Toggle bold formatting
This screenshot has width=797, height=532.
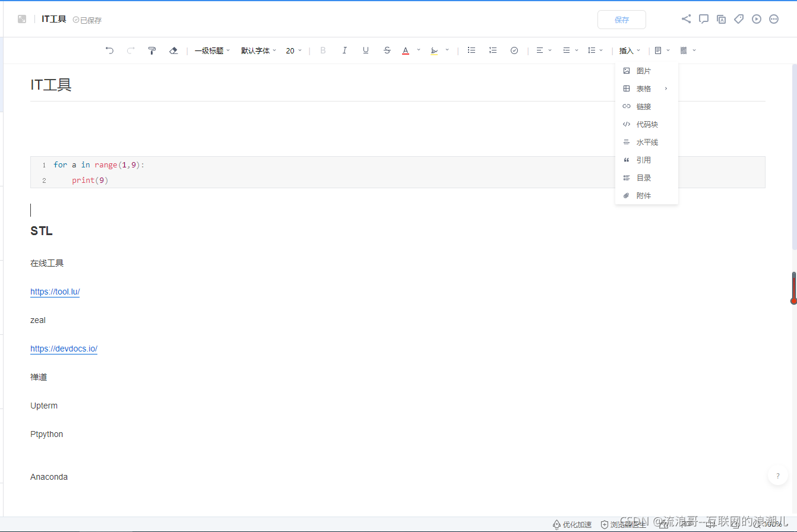[323, 50]
